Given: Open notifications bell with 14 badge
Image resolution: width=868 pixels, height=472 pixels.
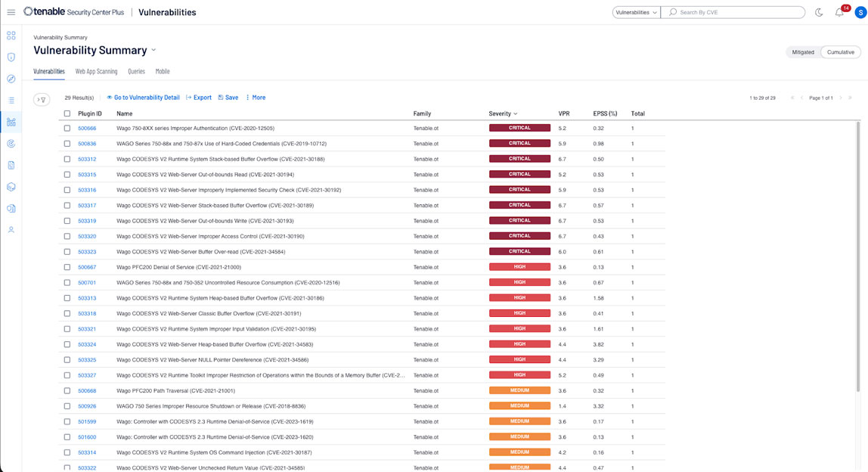Looking at the screenshot, I should [x=840, y=12].
